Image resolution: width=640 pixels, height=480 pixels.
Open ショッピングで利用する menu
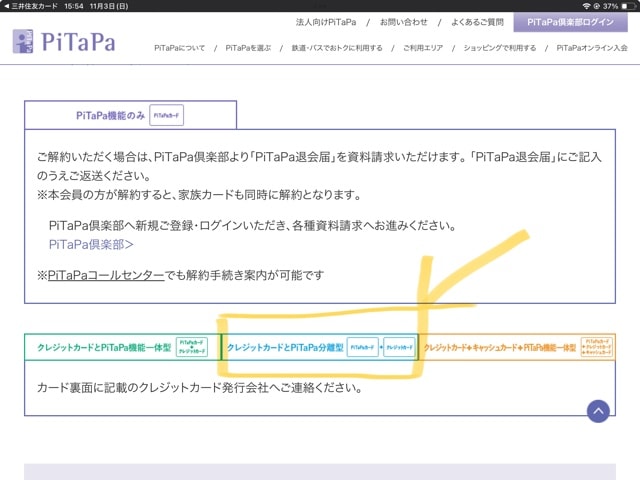point(500,48)
